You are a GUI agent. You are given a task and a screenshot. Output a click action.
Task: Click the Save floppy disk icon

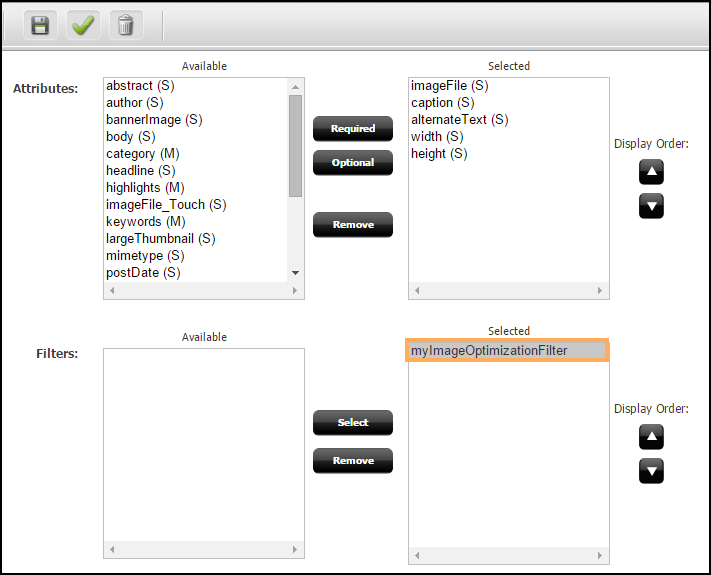40,25
